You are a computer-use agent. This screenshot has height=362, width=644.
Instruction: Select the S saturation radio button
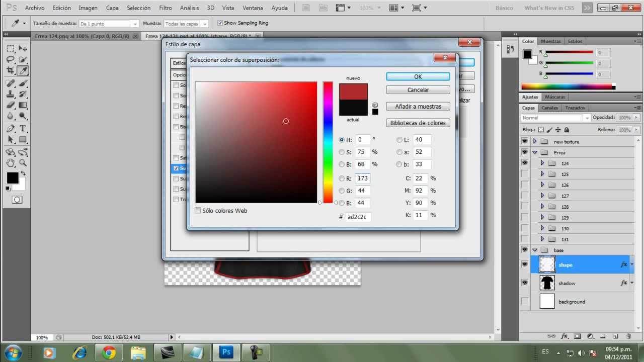click(x=342, y=152)
